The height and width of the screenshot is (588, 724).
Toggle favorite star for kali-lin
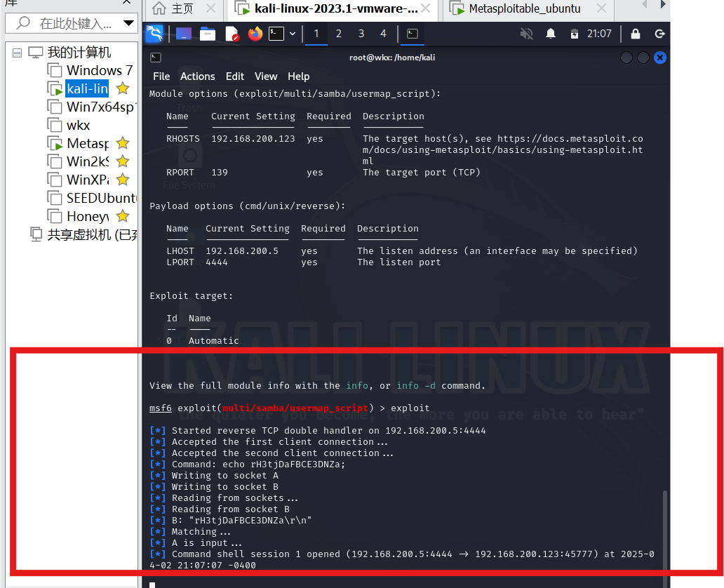coord(122,88)
